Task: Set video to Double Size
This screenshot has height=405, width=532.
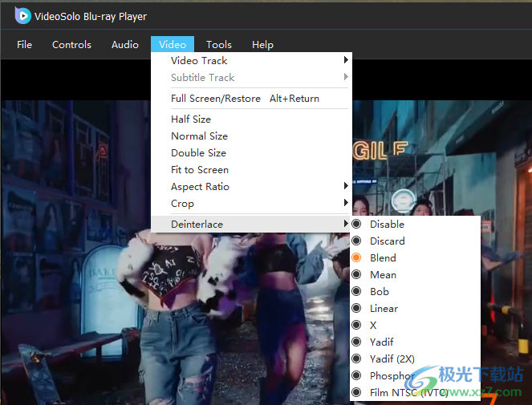Action: pyautogui.click(x=251, y=153)
